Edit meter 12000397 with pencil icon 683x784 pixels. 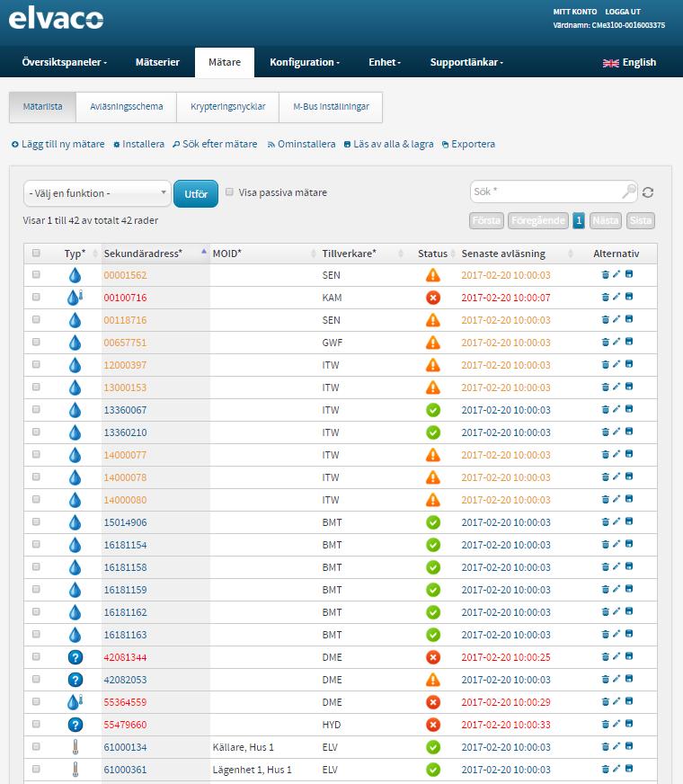click(616, 364)
